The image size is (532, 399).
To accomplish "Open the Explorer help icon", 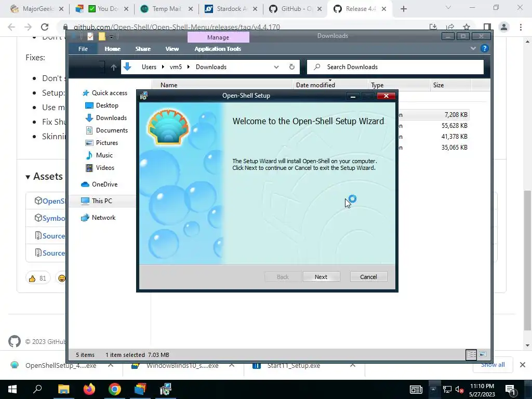I will (x=485, y=48).
